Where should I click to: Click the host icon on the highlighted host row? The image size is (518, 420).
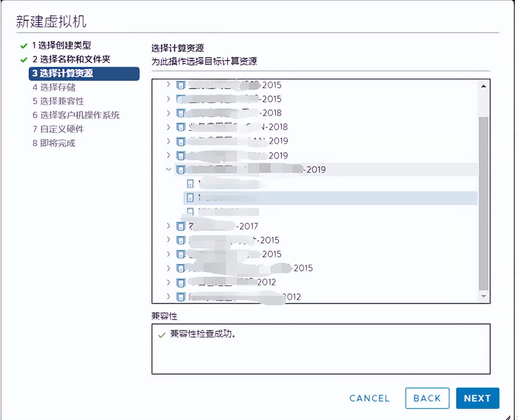[190, 198]
